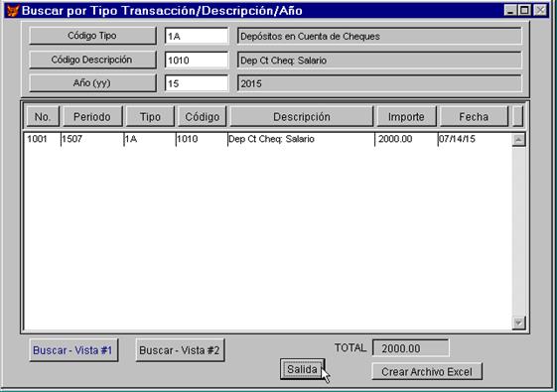Screen dimensions: 557x392
Task: Click the Tipo column header
Action: (150, 116)
